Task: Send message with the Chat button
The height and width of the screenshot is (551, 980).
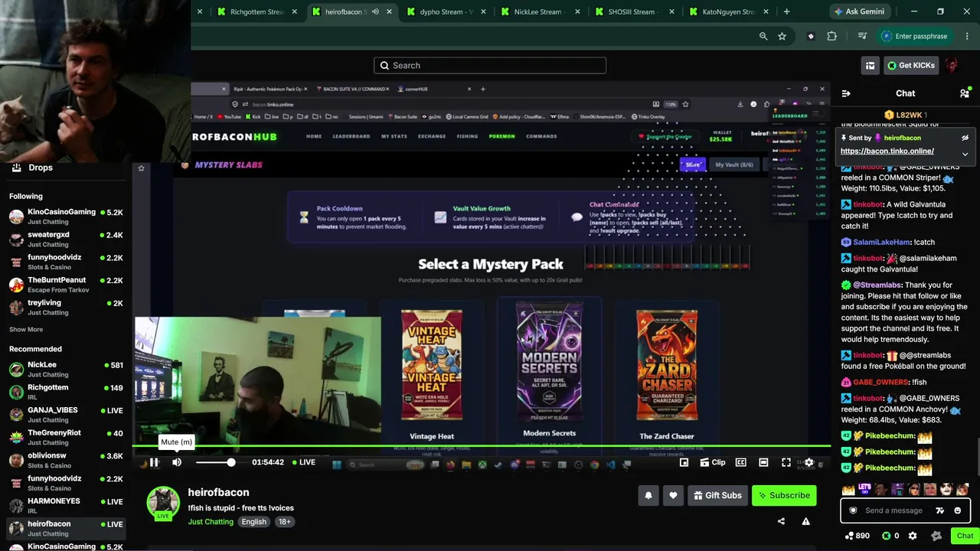Action: point(965,536)
